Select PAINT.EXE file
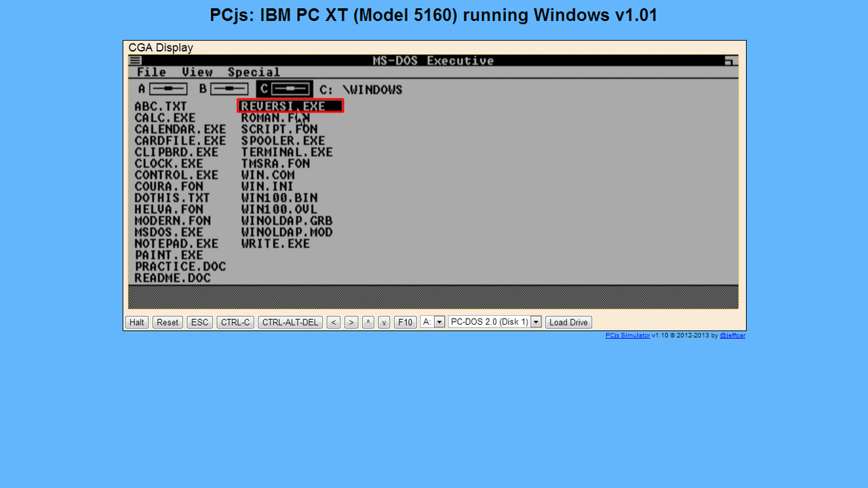868x488 pixels. coord(169,256)
